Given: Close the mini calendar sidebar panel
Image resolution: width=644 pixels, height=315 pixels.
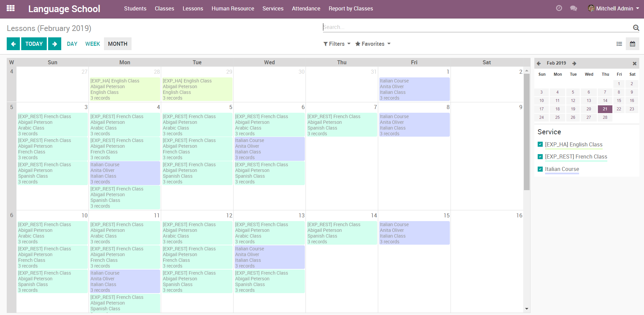Looking at the screenshot, I should [634, 63].
